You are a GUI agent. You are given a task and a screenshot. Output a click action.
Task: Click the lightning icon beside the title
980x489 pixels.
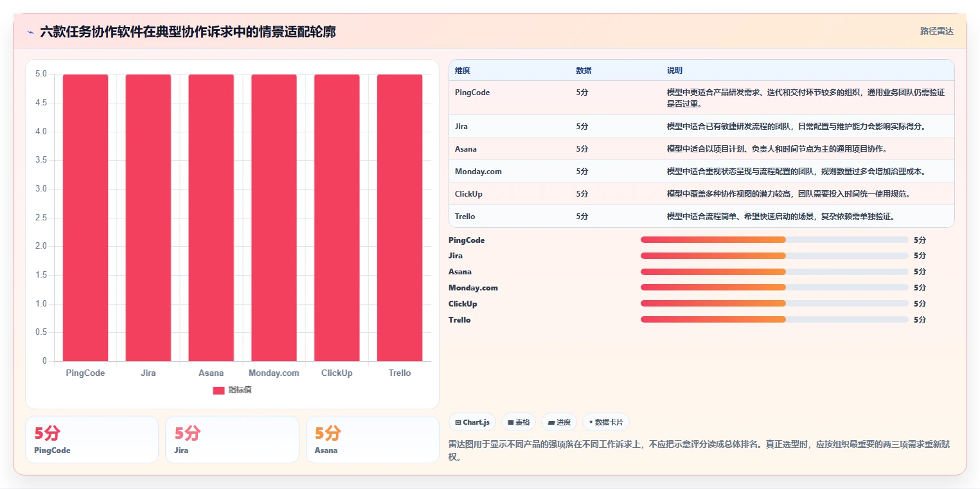[x=31, y=32]
